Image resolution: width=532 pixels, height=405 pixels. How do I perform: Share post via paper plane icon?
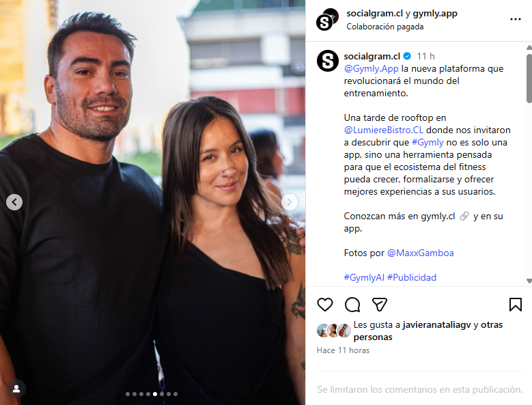379,304
